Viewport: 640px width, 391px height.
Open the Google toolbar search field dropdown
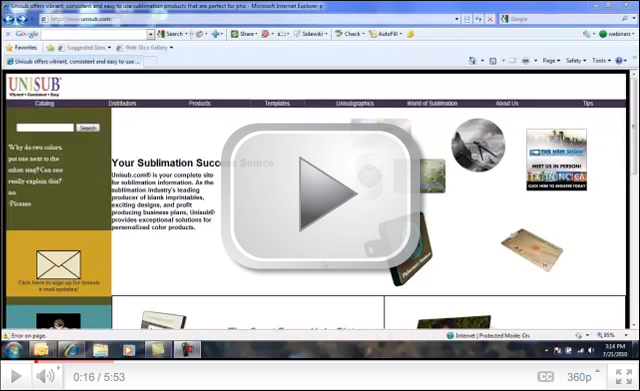(151, 34)
